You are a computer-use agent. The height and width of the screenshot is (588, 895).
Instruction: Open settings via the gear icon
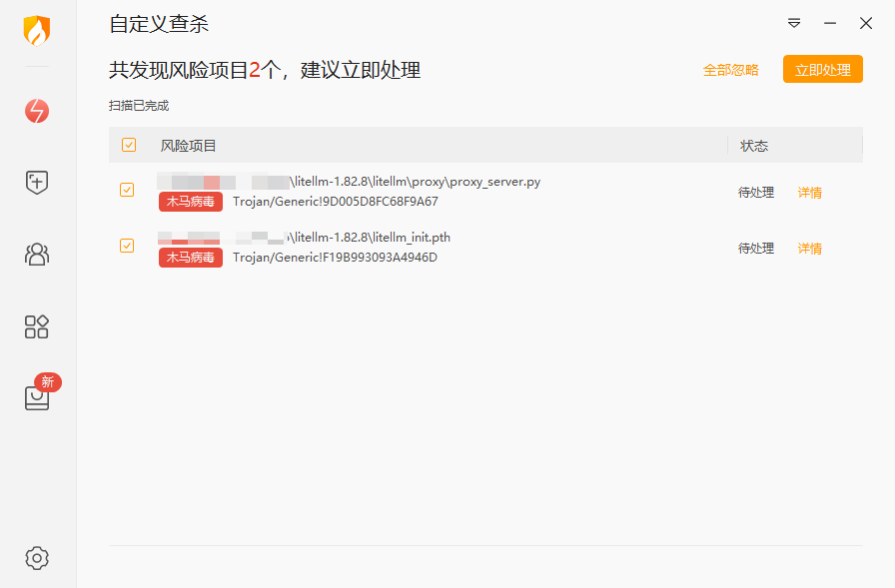coord(37,557)
